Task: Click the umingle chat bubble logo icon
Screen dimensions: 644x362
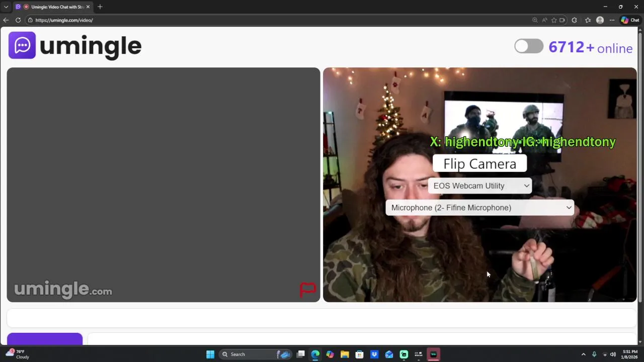Action: [x=22, y=45]
